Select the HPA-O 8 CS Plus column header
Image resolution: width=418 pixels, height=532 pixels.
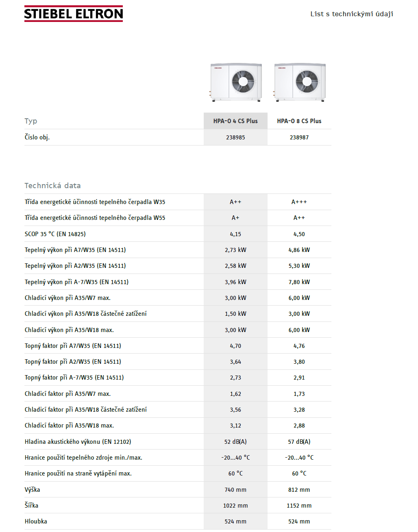pyautogui.click(x=299, y=121)
